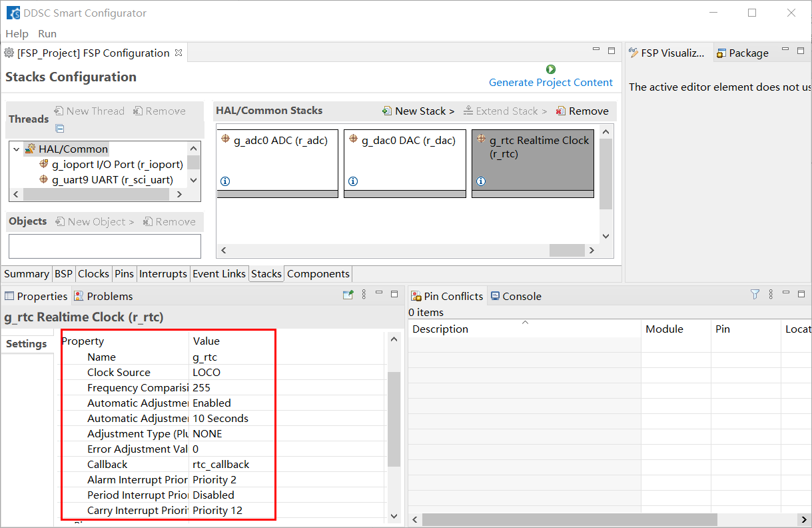This screenshot has width=812, height=528.
Task: Open the New Stack dropdown
Action: pyautogui.click(x=418, y=111)
